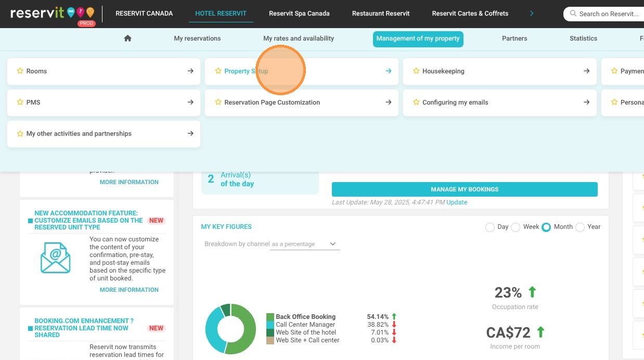Favorite Property Setup with its star
The height and width of the screenshot is (360, 644).
[218, 71]
